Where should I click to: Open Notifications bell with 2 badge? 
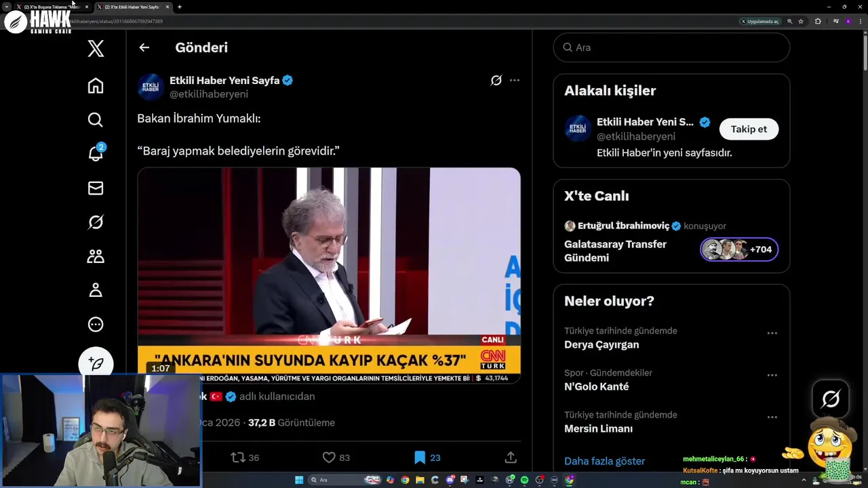96,153
